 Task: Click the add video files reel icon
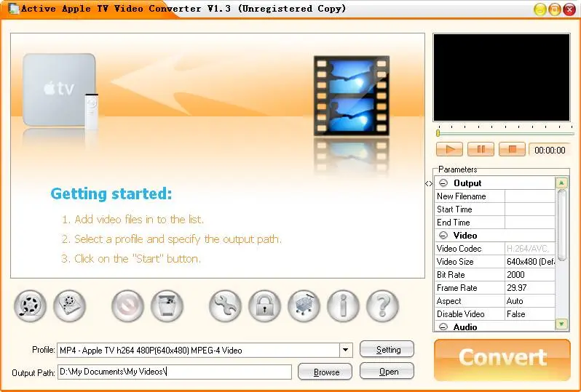point(31,306)
